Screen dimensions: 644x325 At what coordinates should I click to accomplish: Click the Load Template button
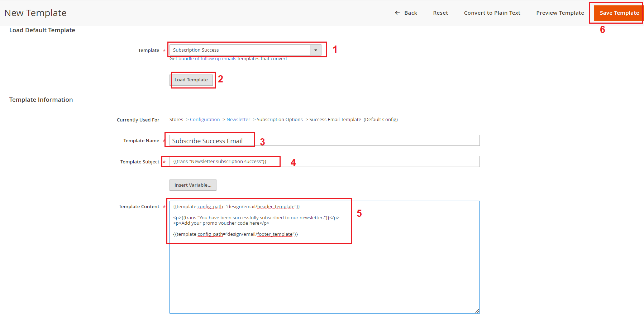[x=191, y=80]
